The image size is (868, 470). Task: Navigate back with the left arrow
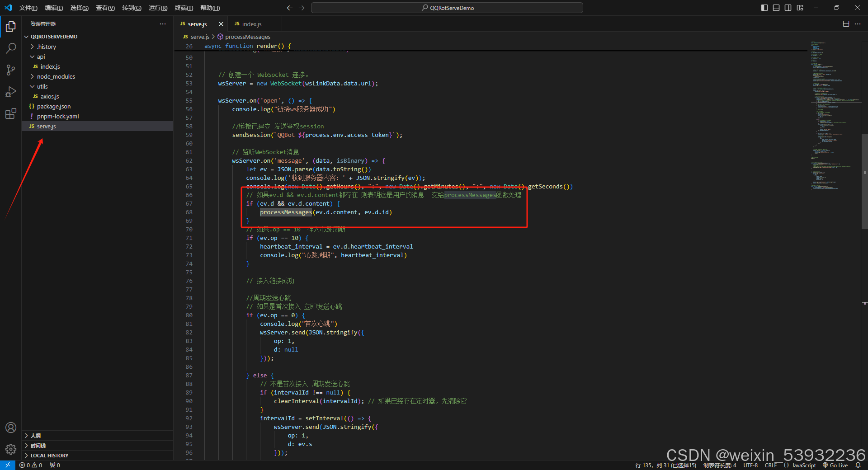point(289,8)
